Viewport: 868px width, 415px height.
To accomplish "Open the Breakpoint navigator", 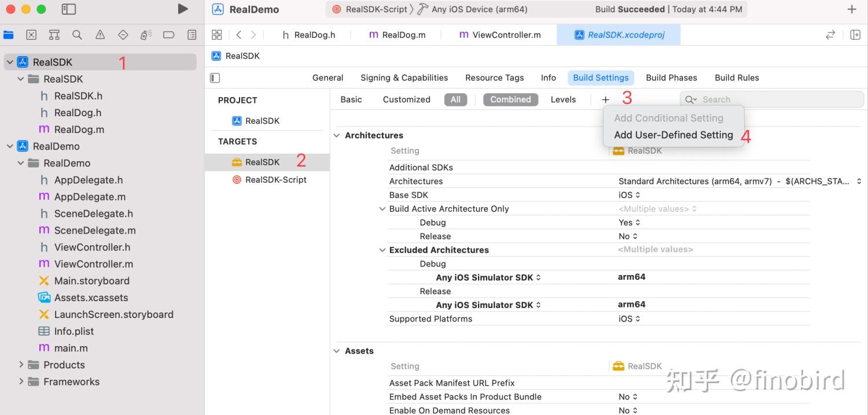I will coord(168,35).
